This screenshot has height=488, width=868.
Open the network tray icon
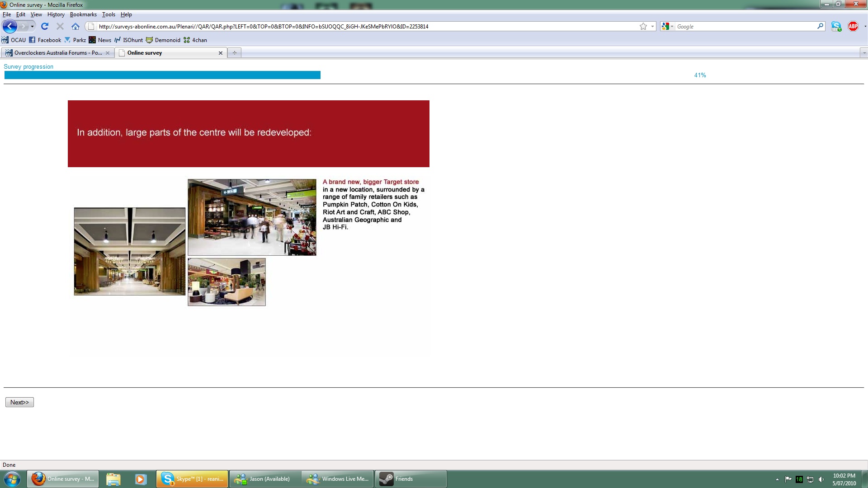click(x=810, y=479)
